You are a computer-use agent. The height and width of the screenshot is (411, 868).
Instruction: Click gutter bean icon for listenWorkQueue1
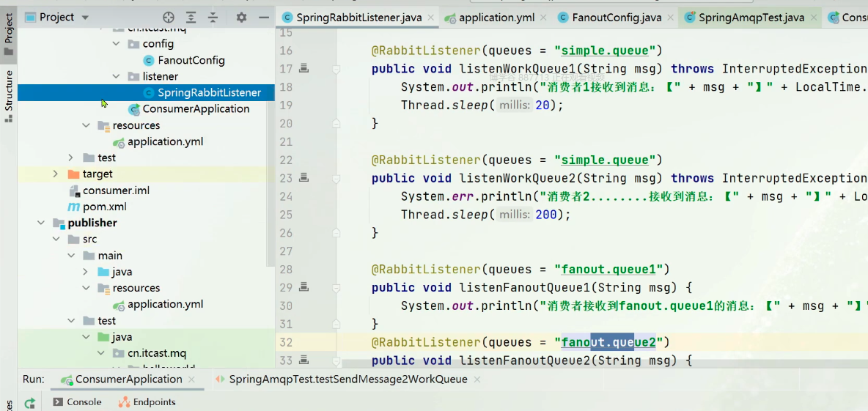[x=303, y=69]
